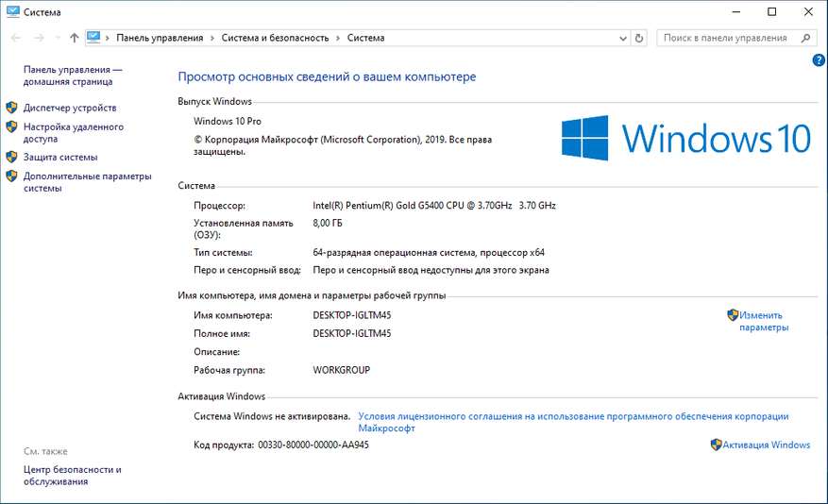Image resolution: width=828 pixels, height=504 pixels.
Task: Maximize the Система window
Action: click(x=771, y=11)
